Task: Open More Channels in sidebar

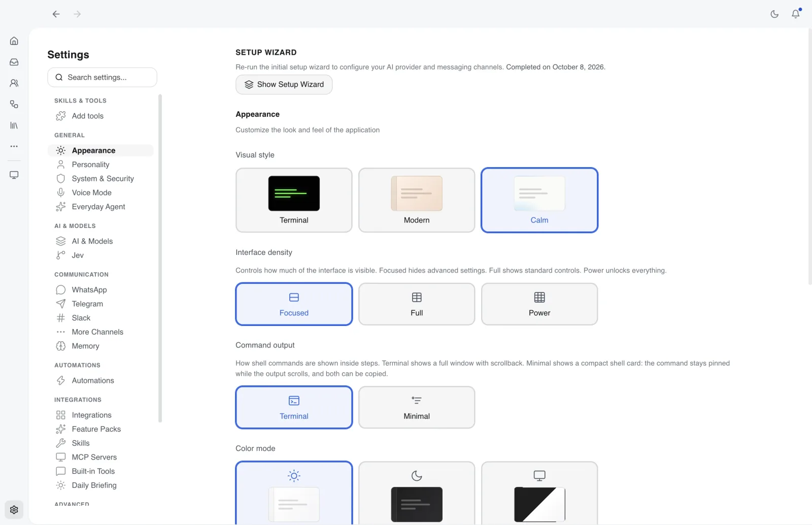Action: (100, 332)
